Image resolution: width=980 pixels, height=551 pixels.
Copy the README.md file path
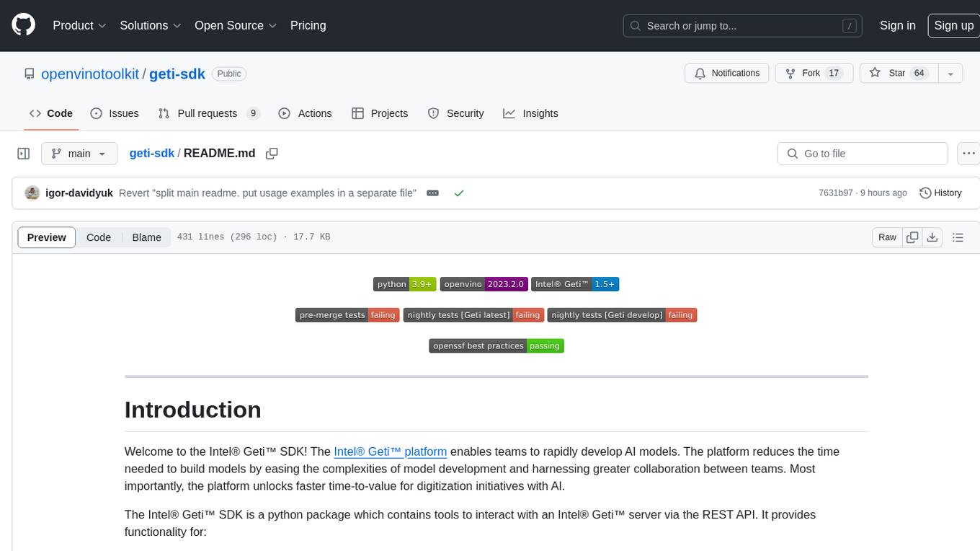pos(272,154)
